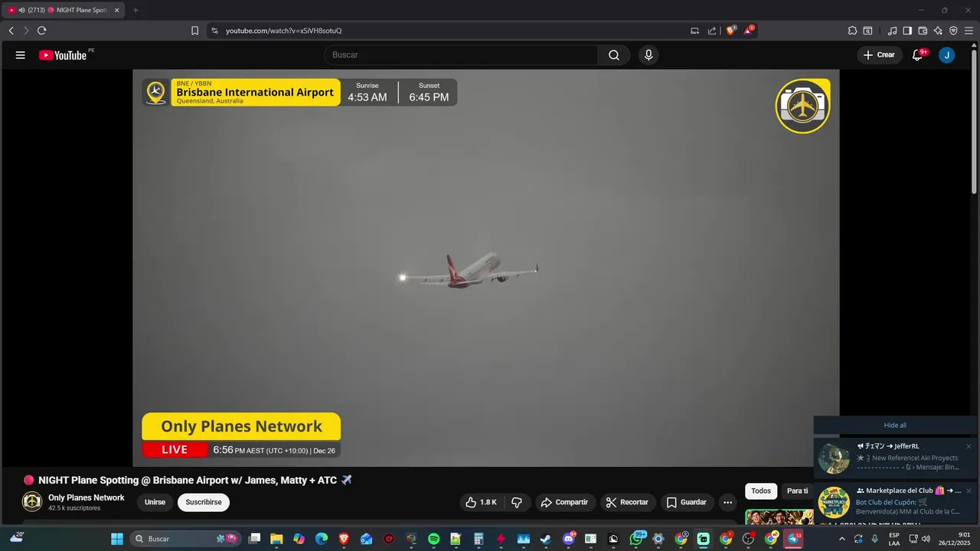Close the NIGHT Plane Spotting tab

[x=116, y=10]
